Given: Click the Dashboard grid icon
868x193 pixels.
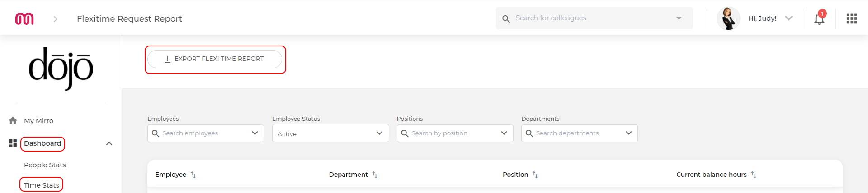Looking at the screenshot, I should [13, 143].
